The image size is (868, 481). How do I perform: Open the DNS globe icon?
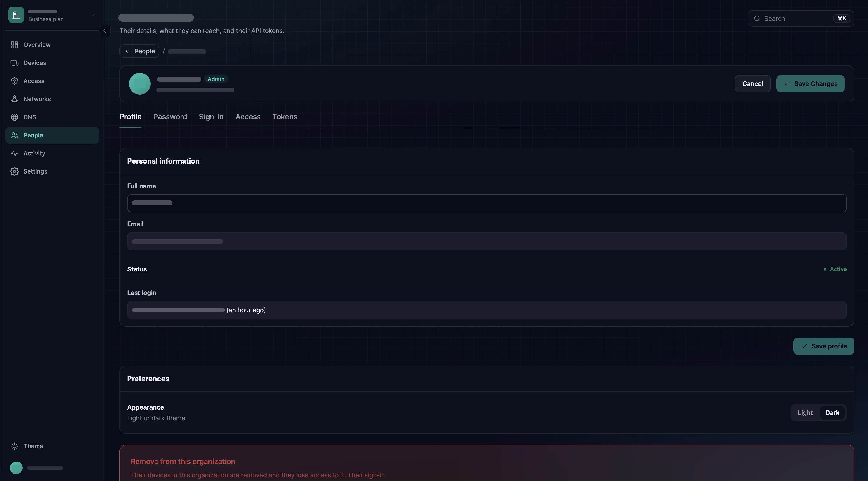[x=14, y=117]
